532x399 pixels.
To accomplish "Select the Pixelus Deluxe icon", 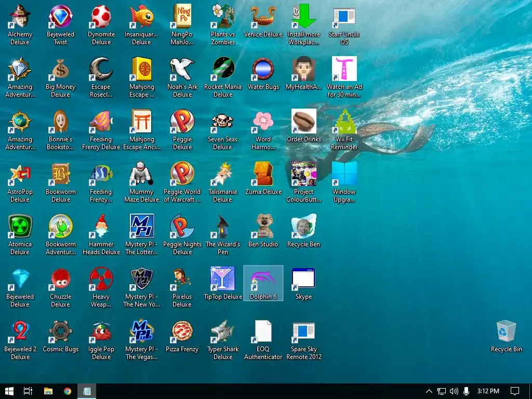I will pos(182,279).
